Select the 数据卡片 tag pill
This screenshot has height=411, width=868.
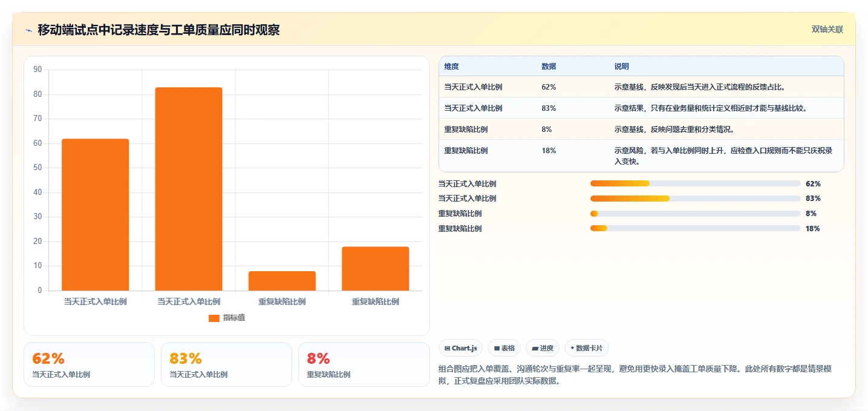pyautogui.click(x=587, y=348)
